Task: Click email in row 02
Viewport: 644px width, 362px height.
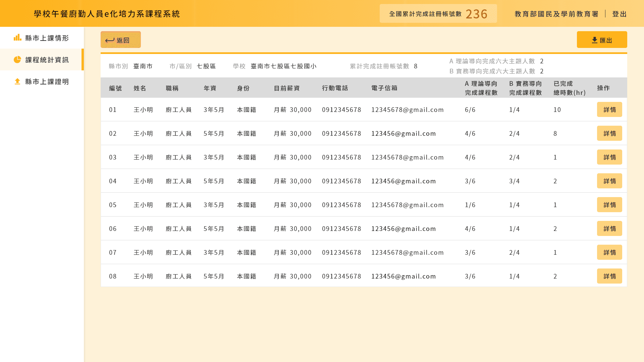Action: [x=404, y=133]
